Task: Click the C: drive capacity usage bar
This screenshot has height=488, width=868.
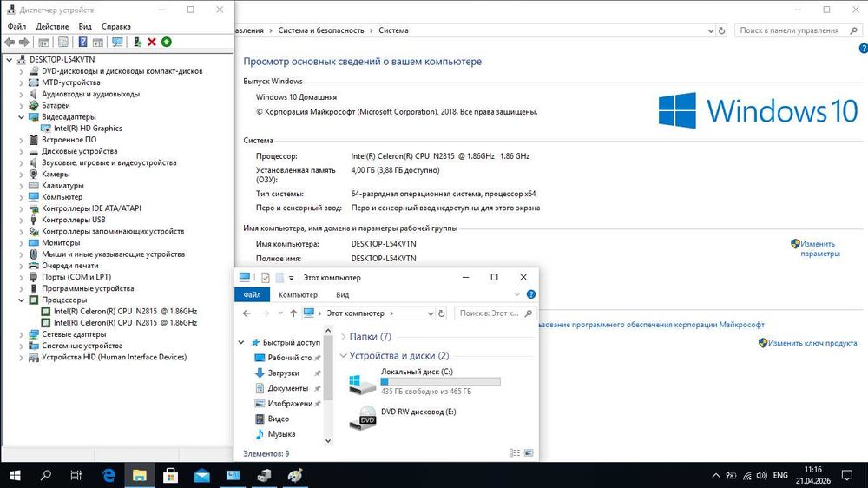Action: pos(441,382)
